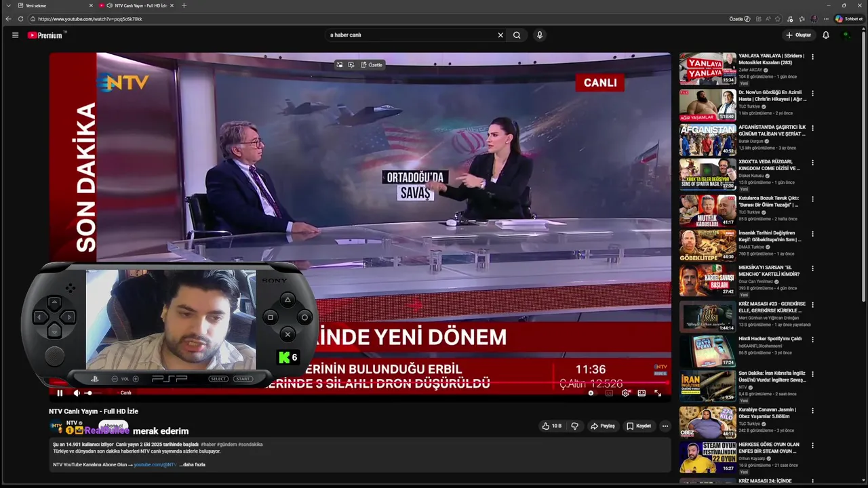
Task: Open the GÖBEKLİTEPE video thumbnail
Action: 707,245
